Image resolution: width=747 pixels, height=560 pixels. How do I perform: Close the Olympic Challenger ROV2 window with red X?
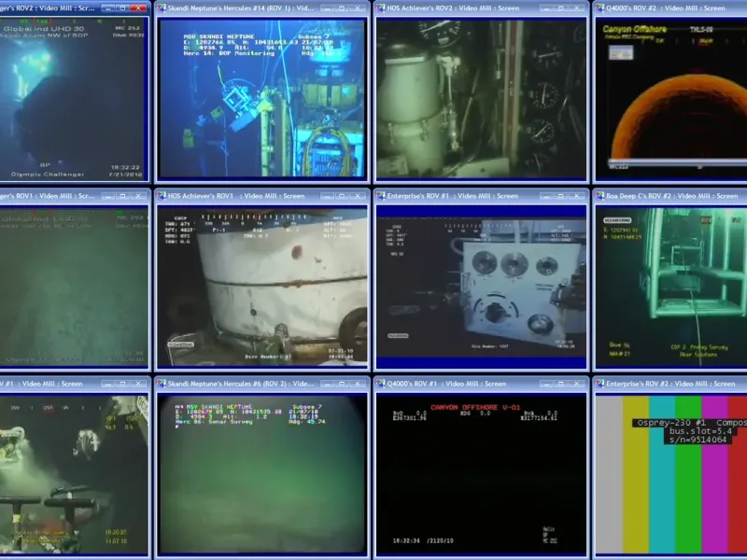point(138,8)
